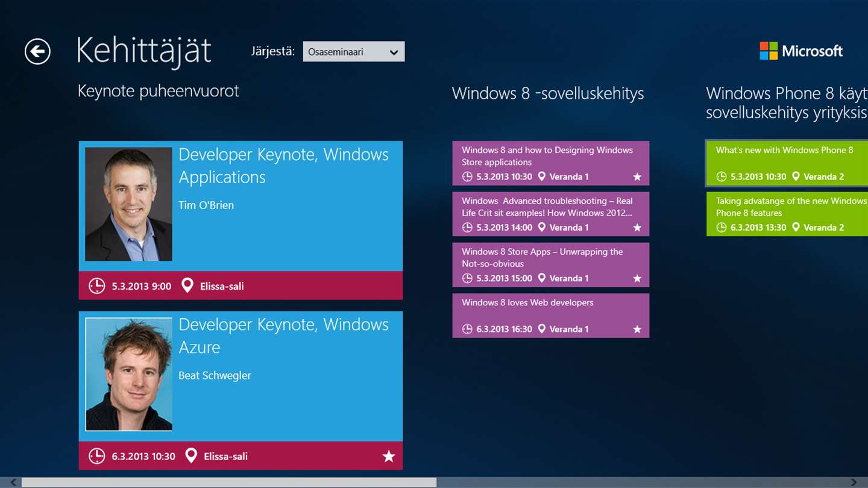
Task: Click the clock icon beside 6.3.2013 13:30
Action: tap(722, 227)
